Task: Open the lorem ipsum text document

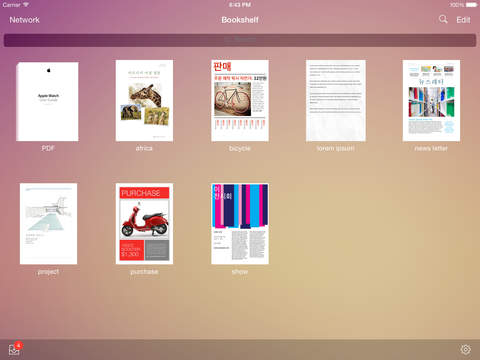Action: [336, 101]
